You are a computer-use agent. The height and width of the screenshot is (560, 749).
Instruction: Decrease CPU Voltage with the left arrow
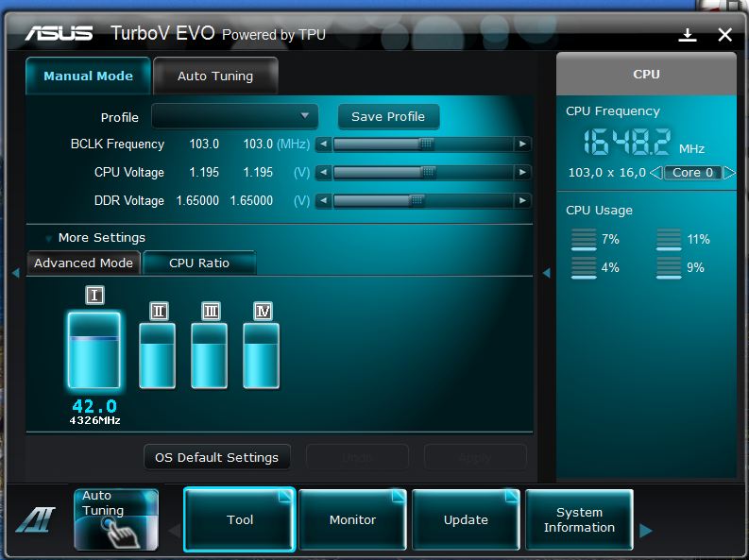pyautogui.click(x=323, y=172)
